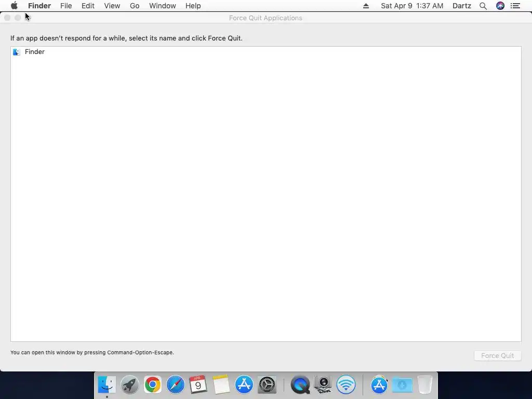The height and width of the screenshot is (399, 532).
Task: Click the Finder app icon in list
Action: (x=16, y=52)
